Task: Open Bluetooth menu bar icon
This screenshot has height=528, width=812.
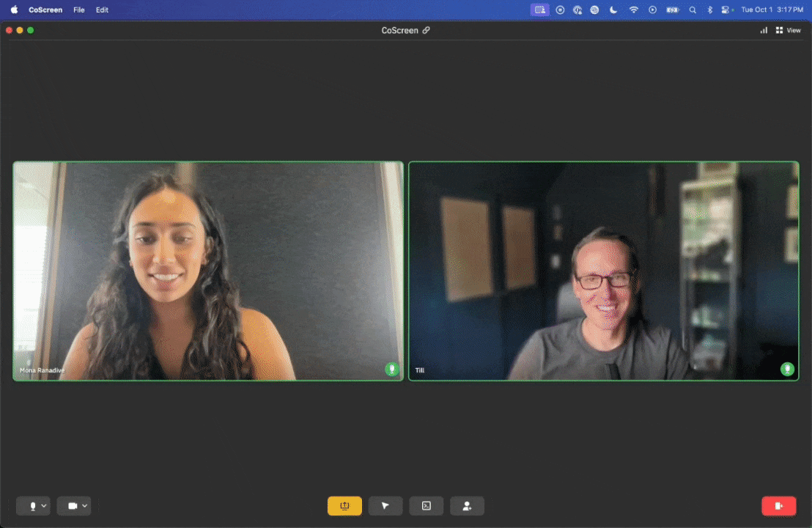Action: click(x=710, y=10)
